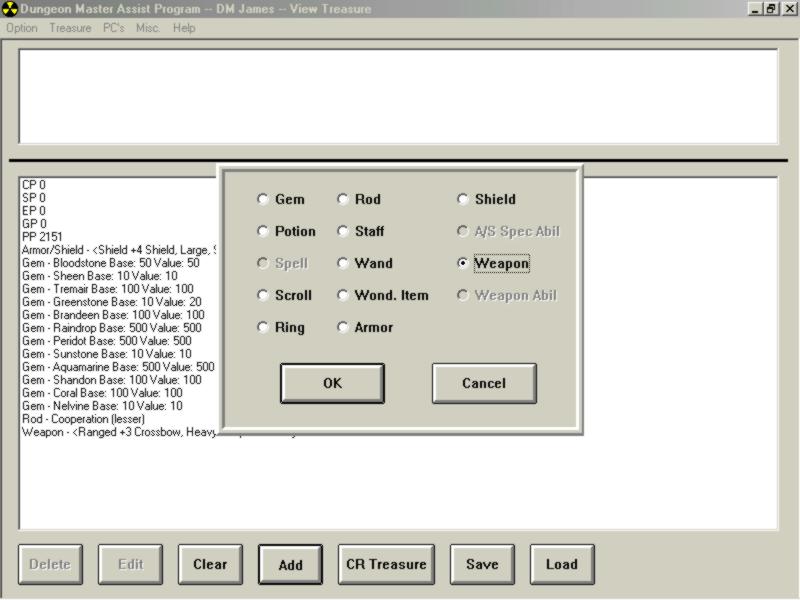Choose the Potion radio option
The width and height of the screenshot is (800, 600).
coord(264,231)
